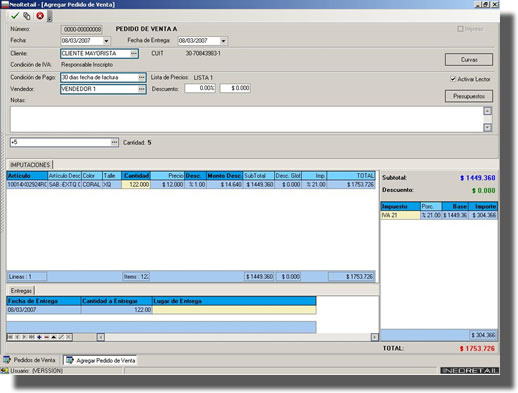Viewport: 518px width, 393px height.
Task: Click the Fecha de Entrega column header
Action: (43, 301)
